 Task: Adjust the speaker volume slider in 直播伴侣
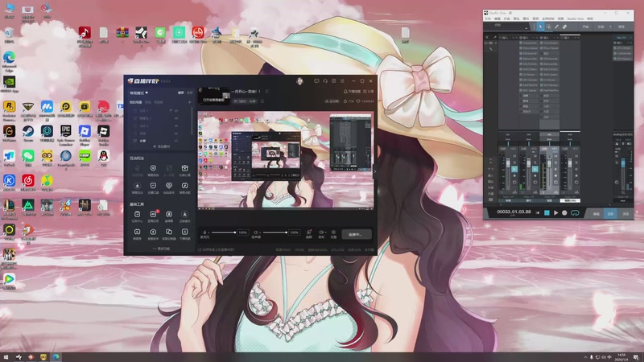coord(275,232)
